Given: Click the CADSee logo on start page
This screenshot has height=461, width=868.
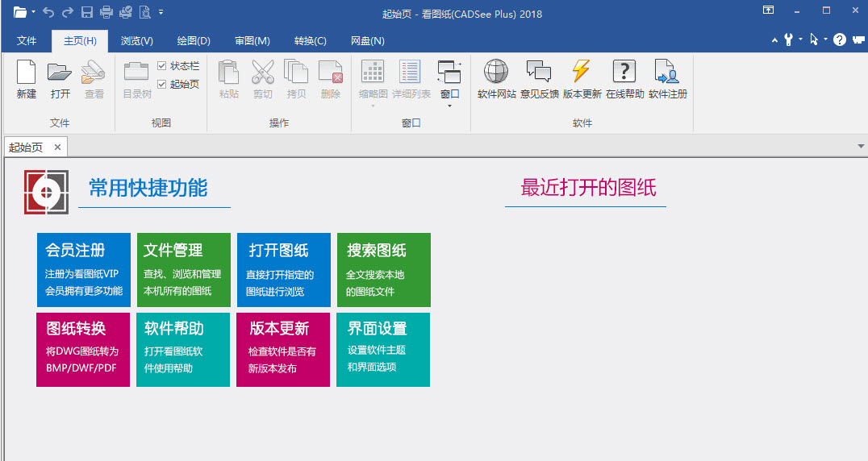Looking at the screenshot, I should (47, 192).
